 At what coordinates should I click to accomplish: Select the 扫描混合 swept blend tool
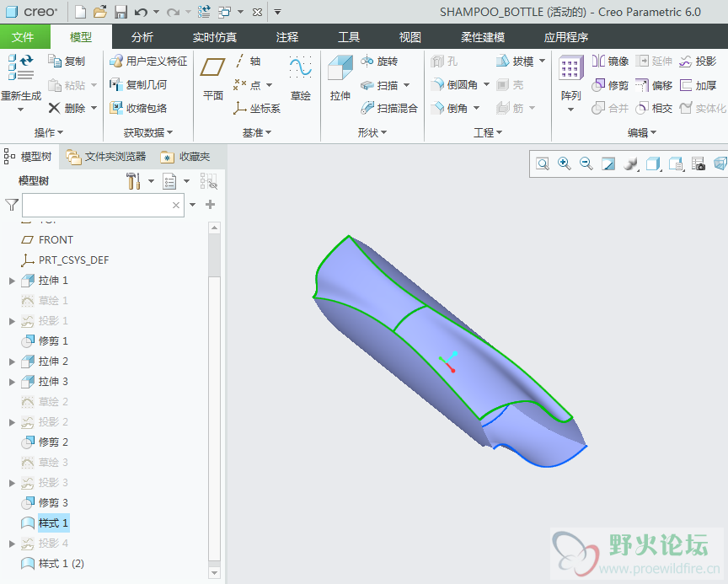[x=389, y=108]
